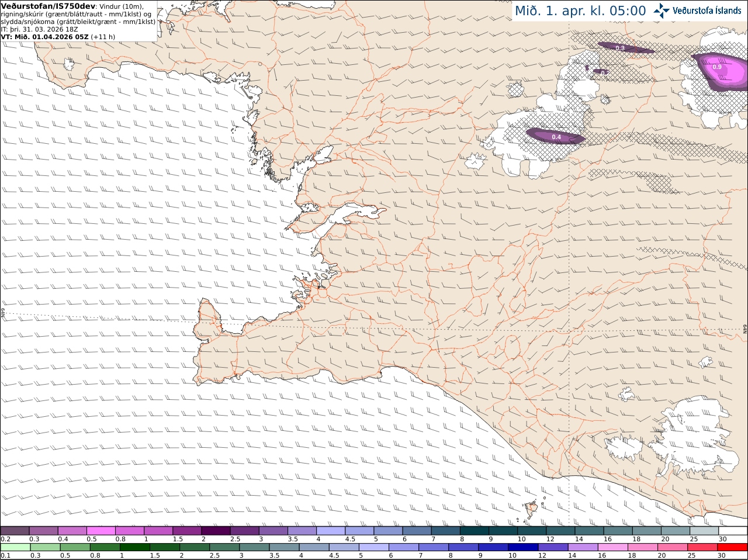Pick the bright pink 0.5 swatch in top legend
Image resolution: width=748 pixels, height=560 pixels.
point(101,530)
